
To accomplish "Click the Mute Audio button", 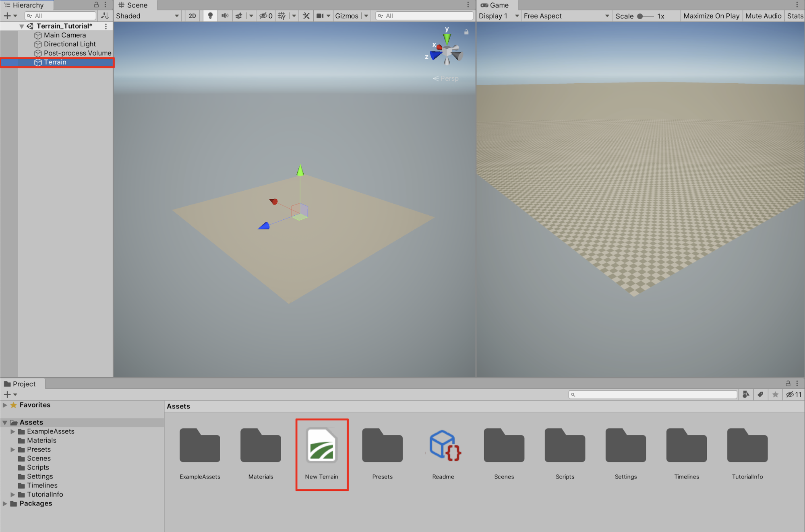I will (x=763, y=16).
